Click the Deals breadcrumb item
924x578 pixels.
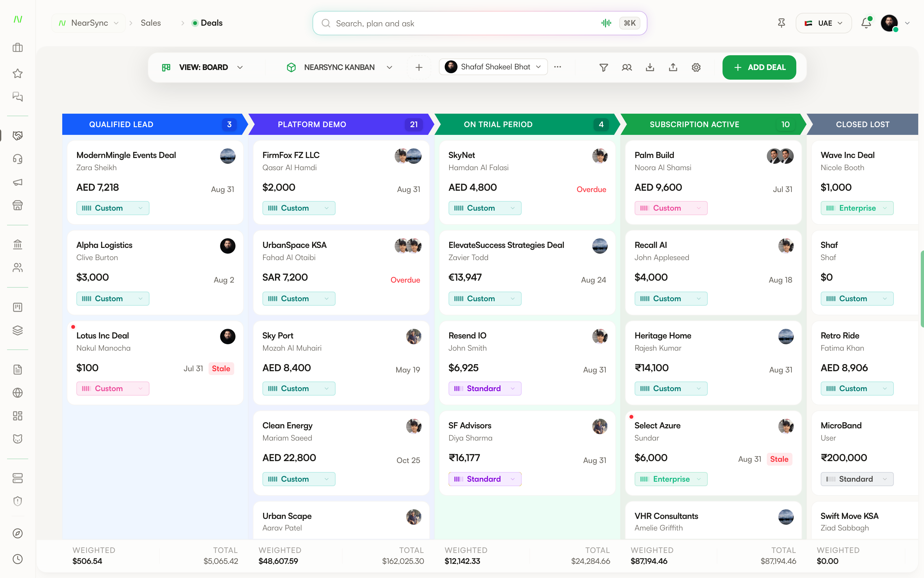click(x=207, y=23)
